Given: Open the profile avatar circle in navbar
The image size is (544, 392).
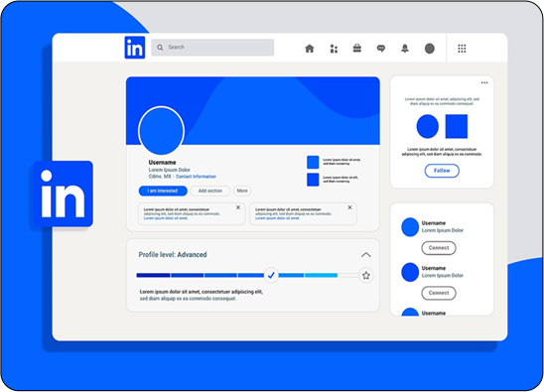Looking at the screenshot, I should coord(430,49).
